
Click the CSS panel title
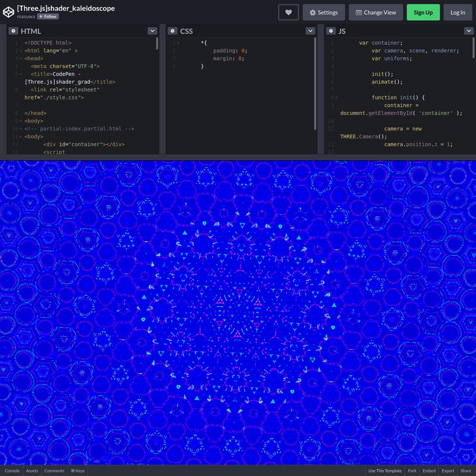pos(186,31)
